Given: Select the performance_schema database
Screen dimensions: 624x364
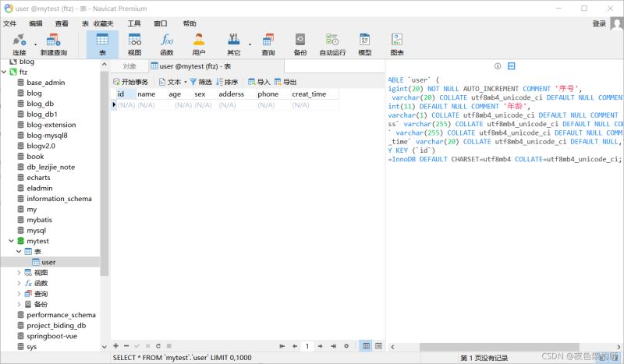Looking at the screenshot, I should click(61, 315).
